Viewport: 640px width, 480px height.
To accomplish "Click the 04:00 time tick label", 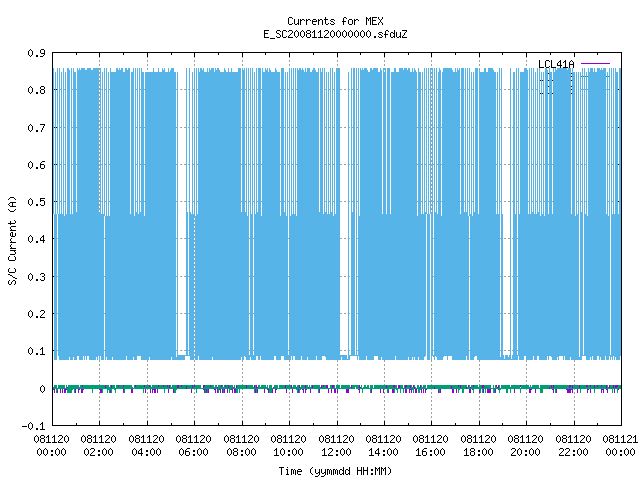I will (x=146, y=452).
